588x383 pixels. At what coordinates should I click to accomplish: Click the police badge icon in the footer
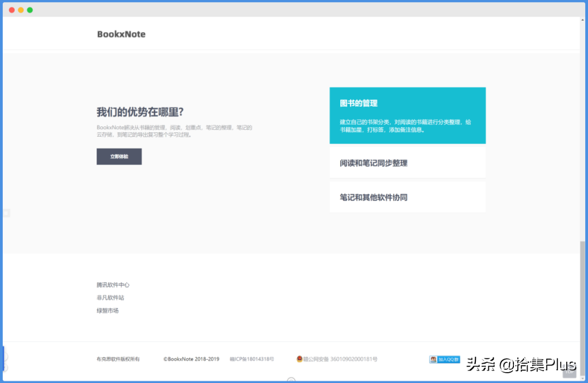pyautogui.click(x=299, y=358)
